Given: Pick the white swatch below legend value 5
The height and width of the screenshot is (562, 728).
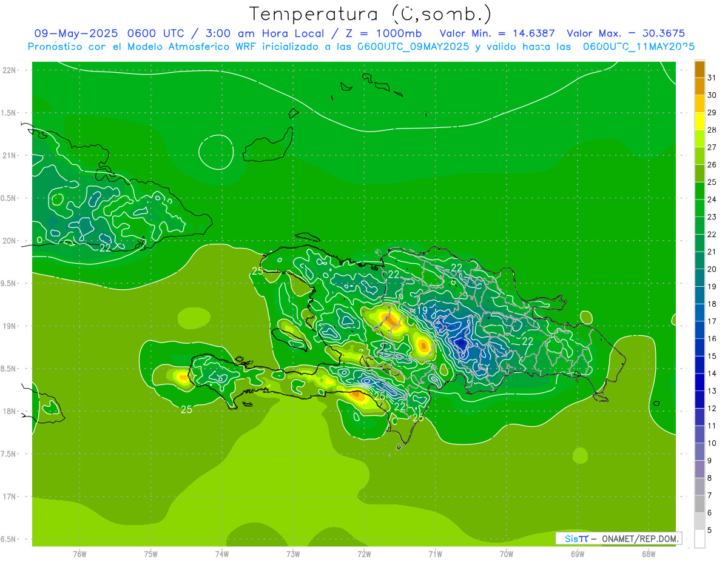Looking at the screenshot, I should click(699, 539).
